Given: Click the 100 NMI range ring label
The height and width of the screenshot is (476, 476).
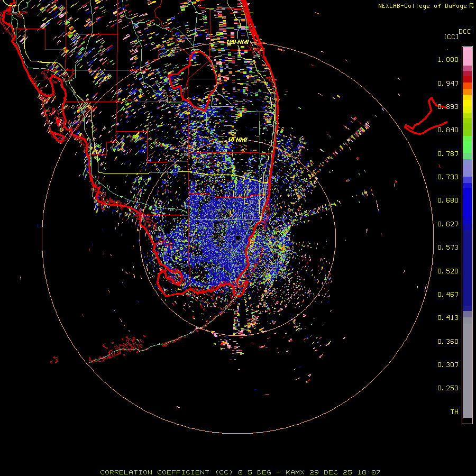Looking at the screenshot, I should [237, 42].
